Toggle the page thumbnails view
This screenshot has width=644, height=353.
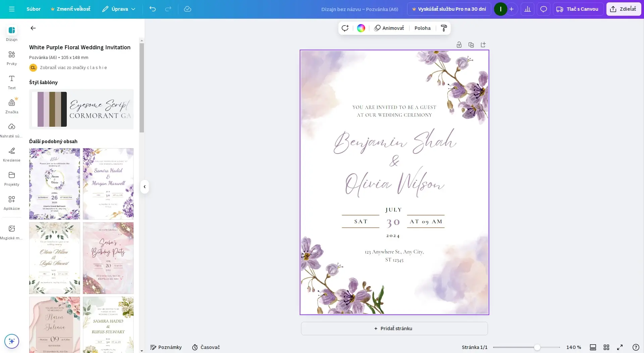(593, 347)
